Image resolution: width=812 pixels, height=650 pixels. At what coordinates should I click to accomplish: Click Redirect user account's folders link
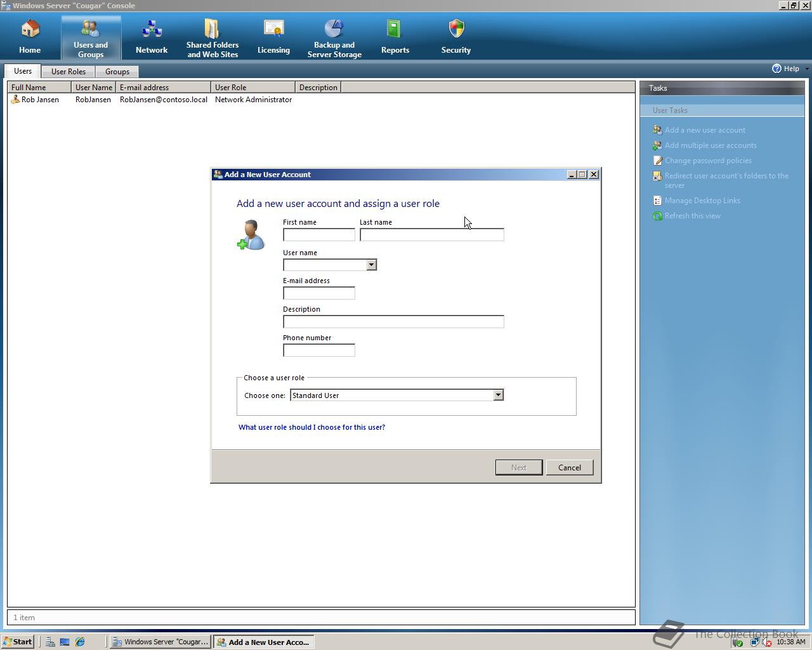tap(727, 180)
